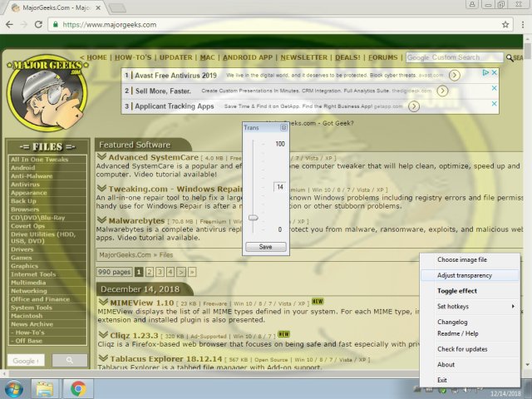Select the MajorGeeks.Com browser tab

pyautogui.click(x=56, y=7)
